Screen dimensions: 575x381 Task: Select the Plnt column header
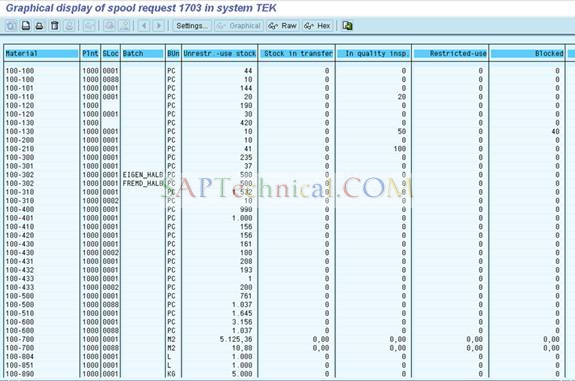90,54
